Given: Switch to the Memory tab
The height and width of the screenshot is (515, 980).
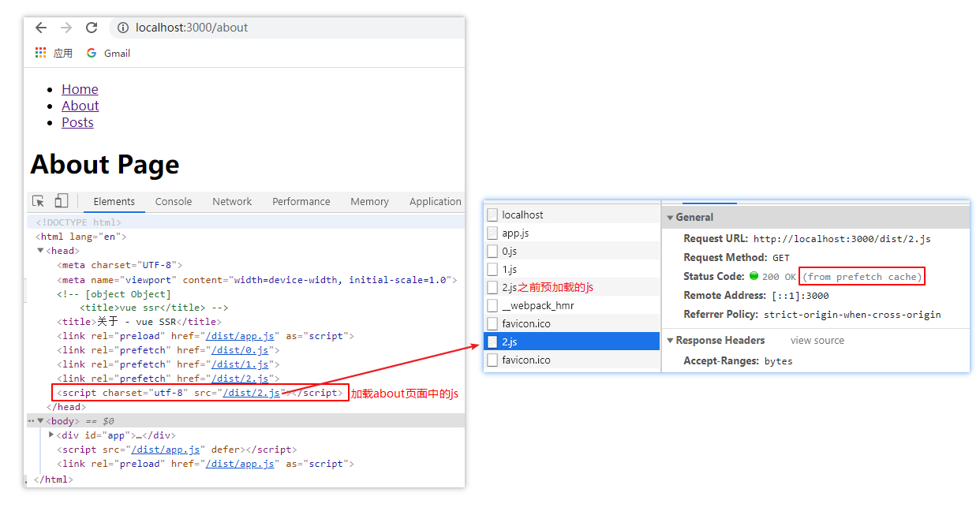Looking at the screenshot, I should 369,201.
